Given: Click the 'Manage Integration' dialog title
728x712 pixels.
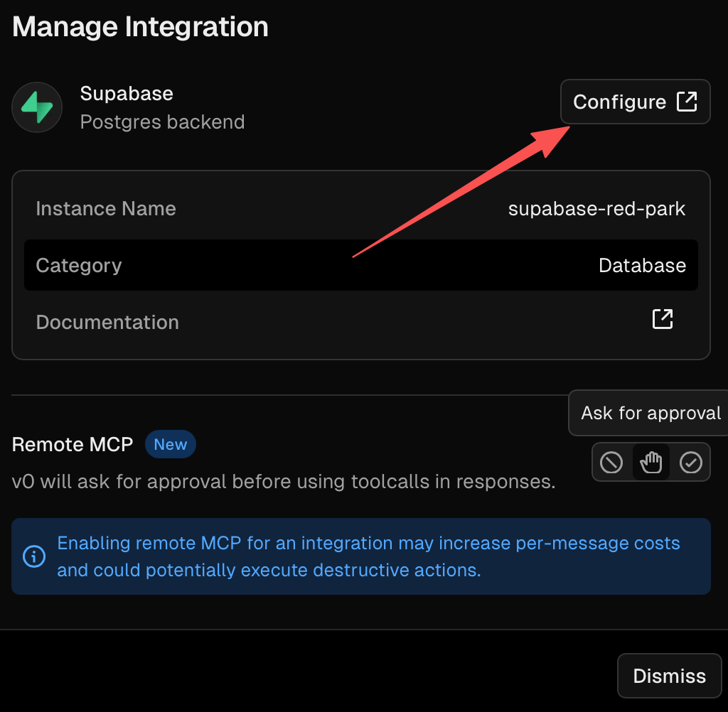Looking at the screenshot, I should tap(140, 27).
